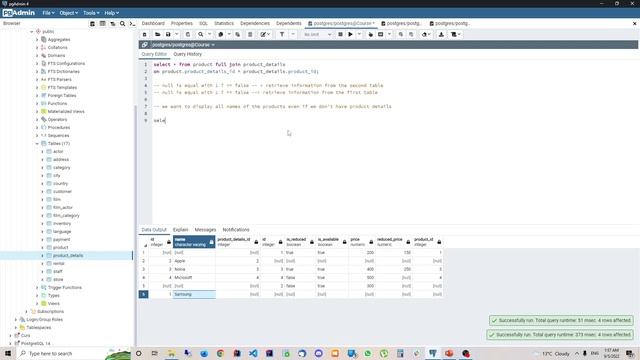The height and width of the screenshot is (360, 640).
Task: Open the Save file options dropdown arrow
Action: click(176, 35)
